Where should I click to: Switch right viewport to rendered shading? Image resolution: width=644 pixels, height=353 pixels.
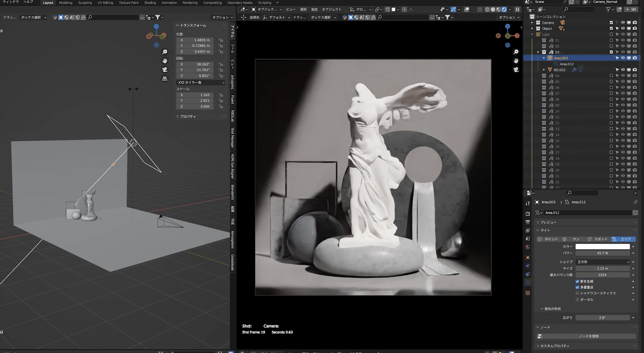[x=504, y=9]
